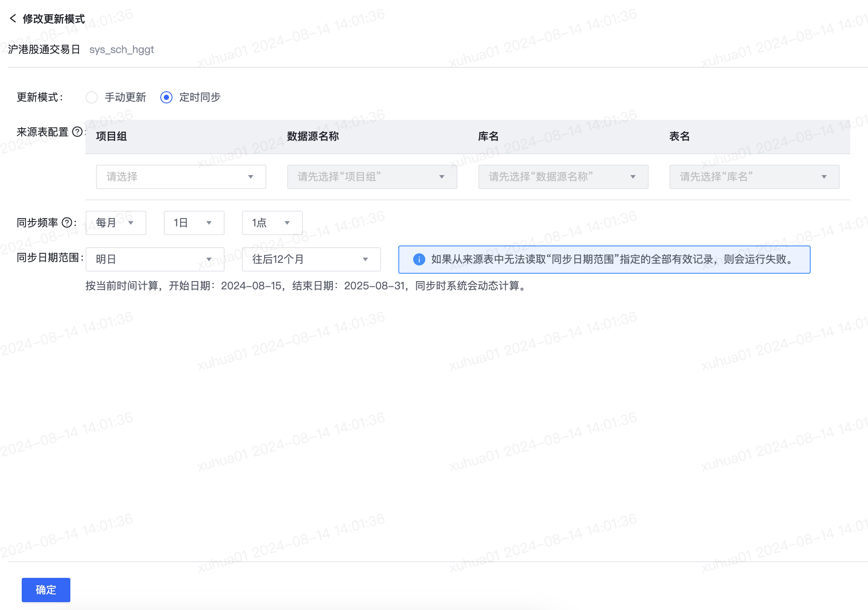Viewport: 868px width, 610px height.
Task: Open the 往后12个月 range dropdown
Action: tap(311, 259)
